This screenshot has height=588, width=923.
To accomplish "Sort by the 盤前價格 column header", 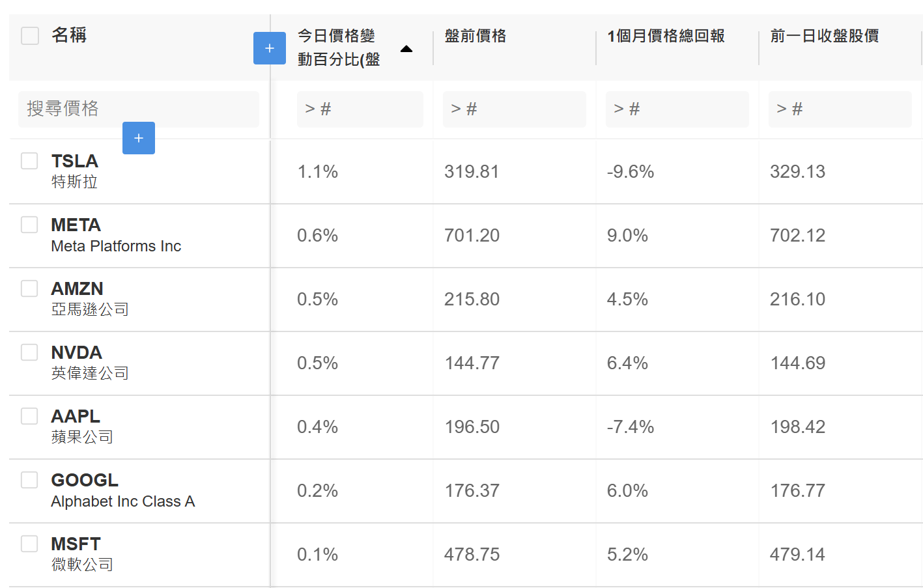I will [x=476, y=36].
